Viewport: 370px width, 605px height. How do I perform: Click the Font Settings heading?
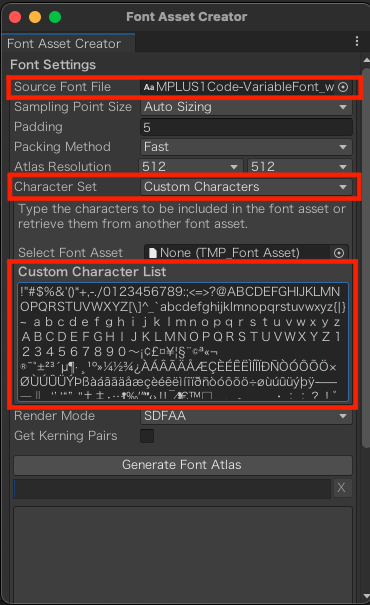click(x=53, y=65)
